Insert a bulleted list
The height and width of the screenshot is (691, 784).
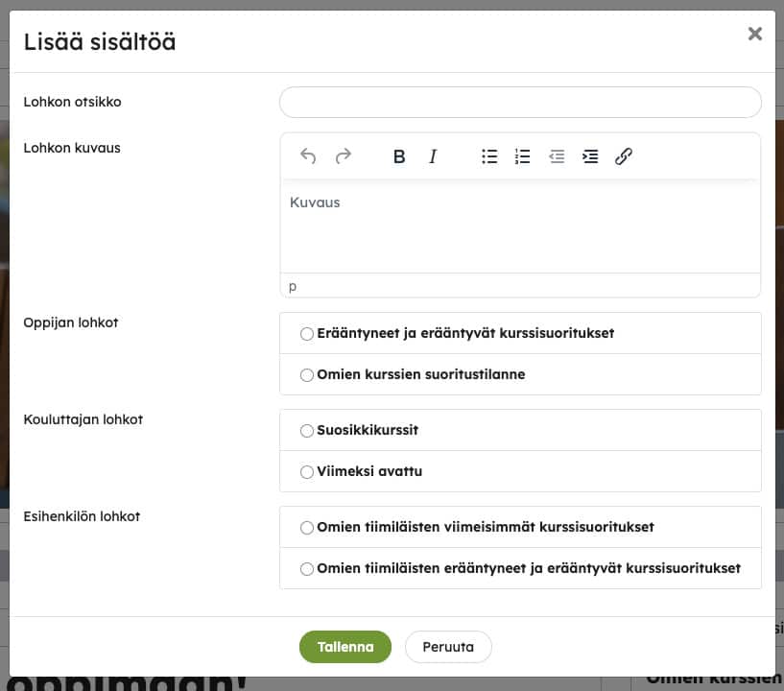(489, 156)
